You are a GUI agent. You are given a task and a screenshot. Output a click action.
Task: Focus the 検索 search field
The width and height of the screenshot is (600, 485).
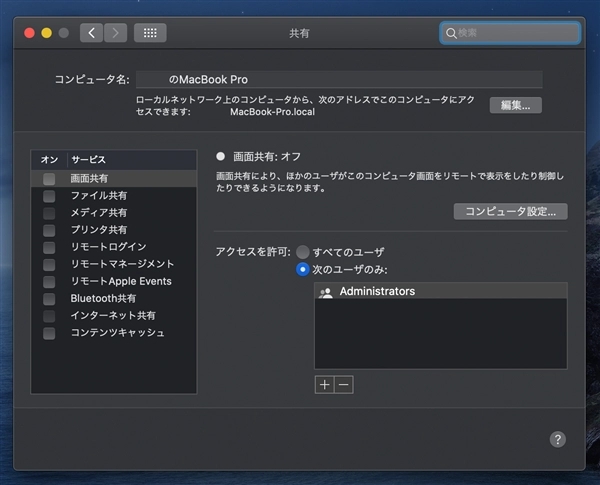[510, 33]
